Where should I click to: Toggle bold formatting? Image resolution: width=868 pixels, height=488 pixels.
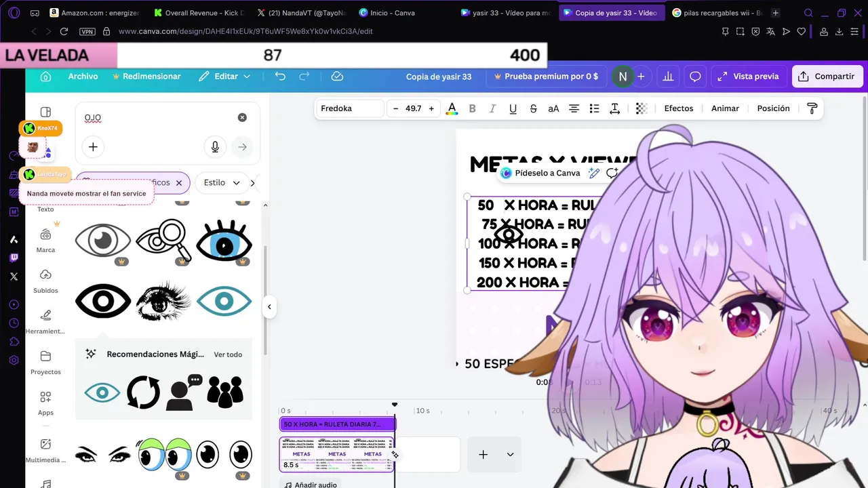click(472, 108)
